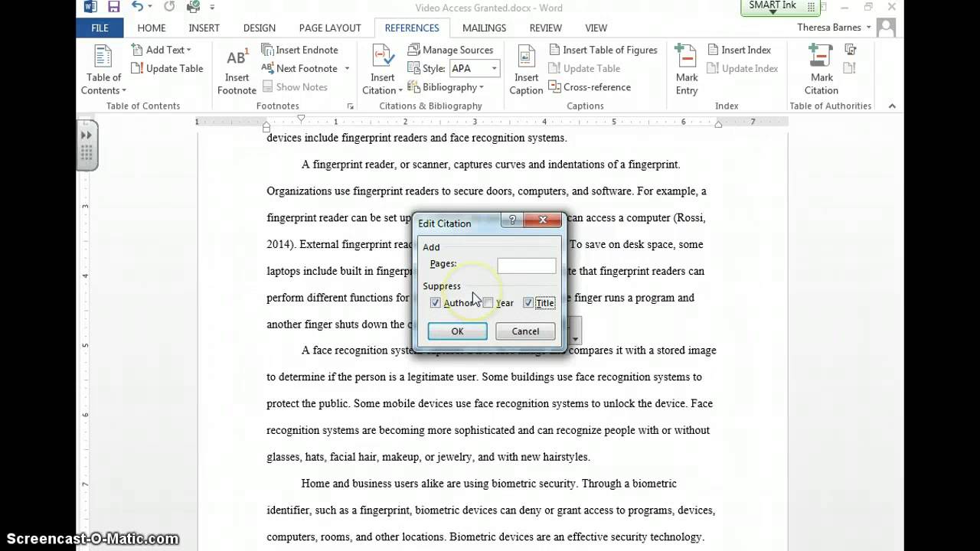
Task: Click the Captions group Update Table
Action: point(584,68)
